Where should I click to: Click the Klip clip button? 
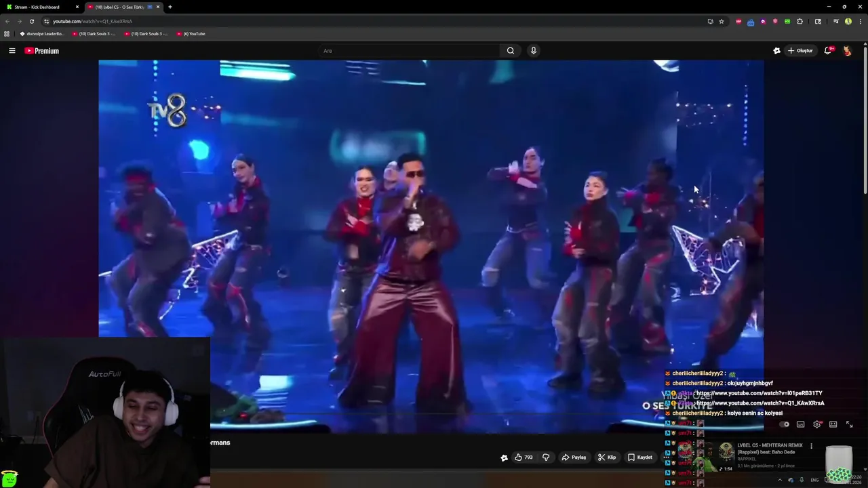click(607, 457)
